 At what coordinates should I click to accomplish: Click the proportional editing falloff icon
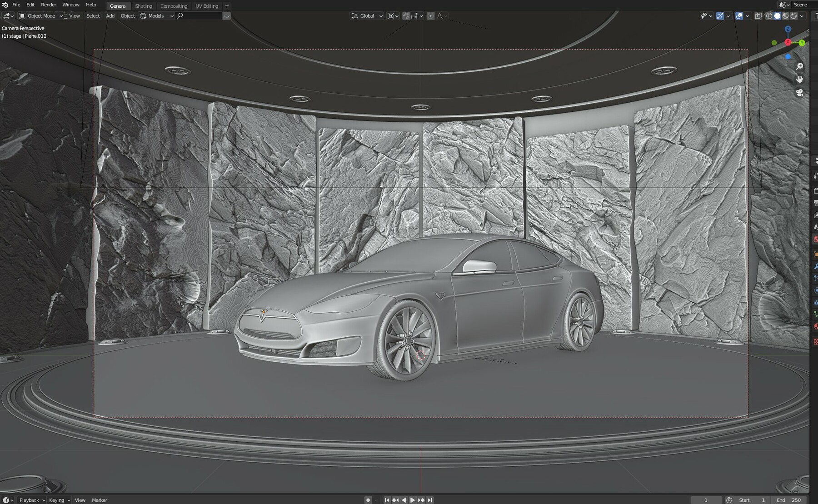439,16
